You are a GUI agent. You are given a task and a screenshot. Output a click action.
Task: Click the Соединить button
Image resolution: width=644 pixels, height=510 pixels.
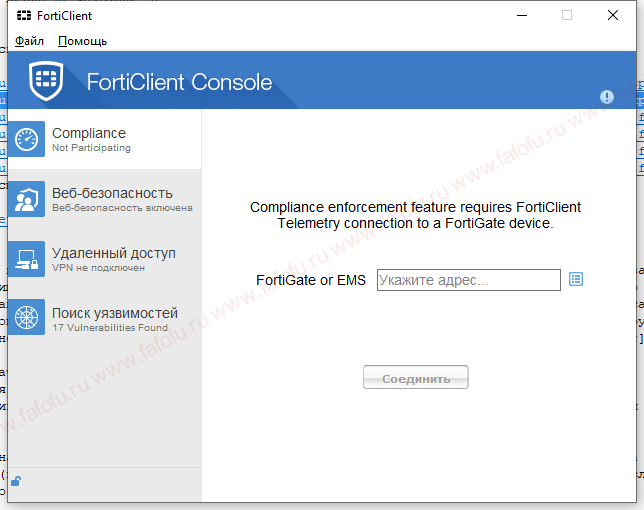(416, 377)
